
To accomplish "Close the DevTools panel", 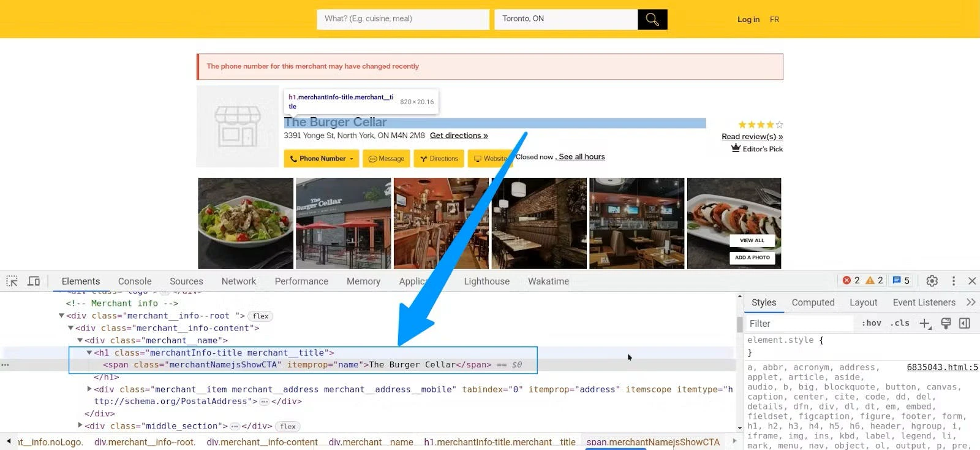I will click(x=972, y=281).
